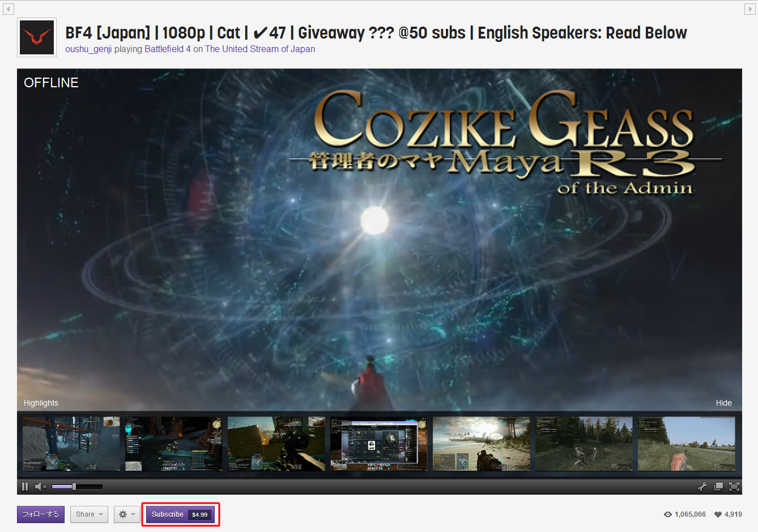Open the oushu_genji channel link
Image resolution: width=758 pixels, height=532 pixels.
point(88,49)
